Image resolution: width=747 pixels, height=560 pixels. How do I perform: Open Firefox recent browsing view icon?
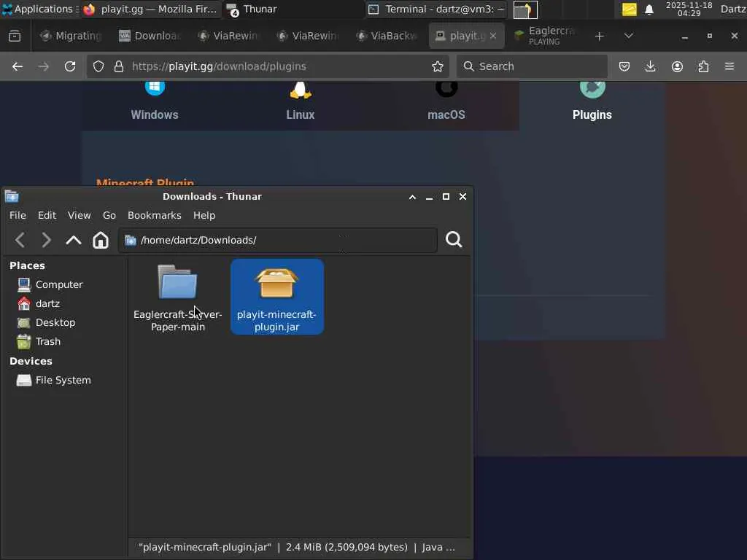tap(15, 36)
